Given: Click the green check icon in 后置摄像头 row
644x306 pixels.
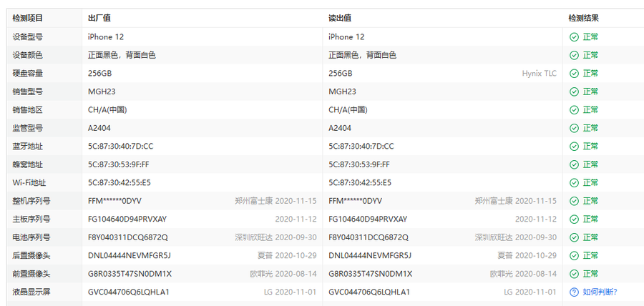Looking at the screenshot, I should (574, 255).
